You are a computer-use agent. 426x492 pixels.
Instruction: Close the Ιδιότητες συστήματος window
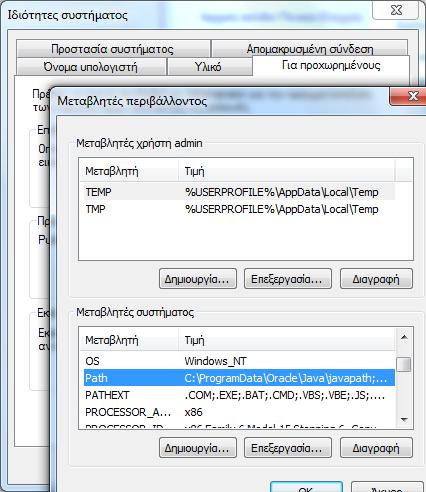396,10
